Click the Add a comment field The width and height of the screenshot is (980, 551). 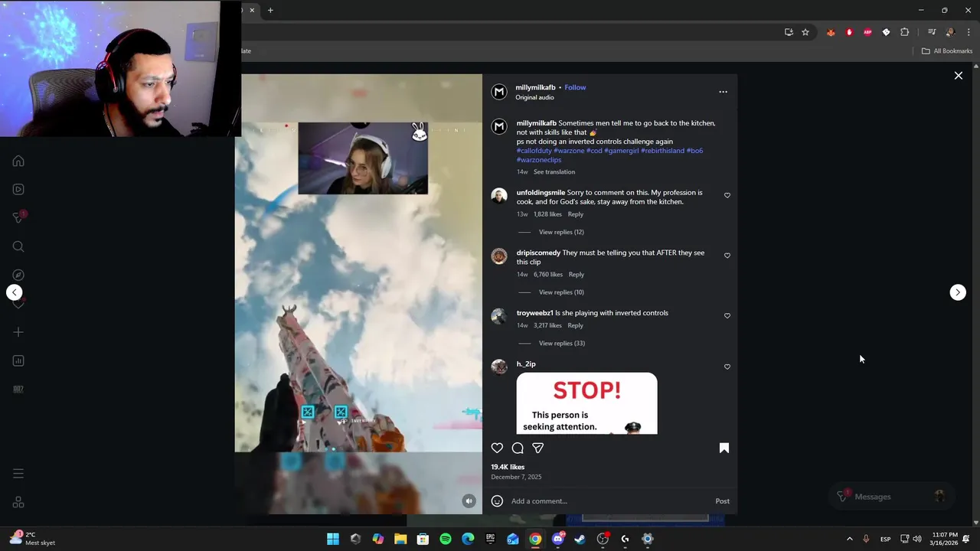609,501
